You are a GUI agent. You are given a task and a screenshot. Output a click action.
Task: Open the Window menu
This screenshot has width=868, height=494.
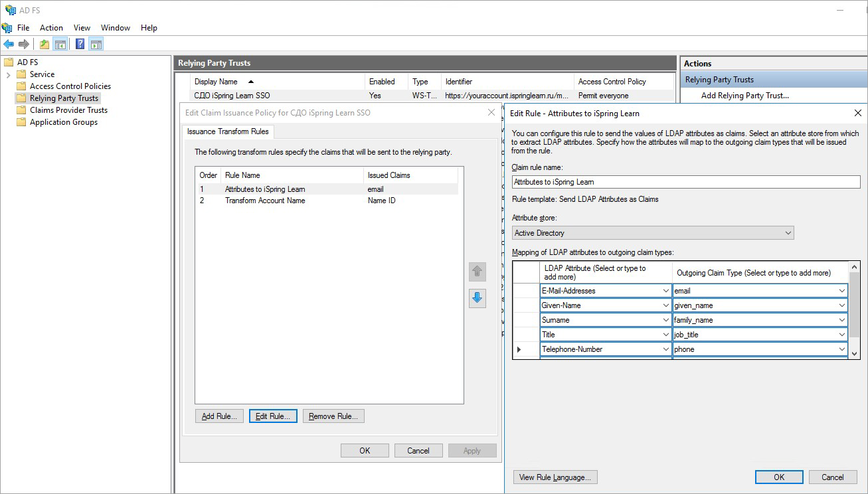click(x=116, y=28)
